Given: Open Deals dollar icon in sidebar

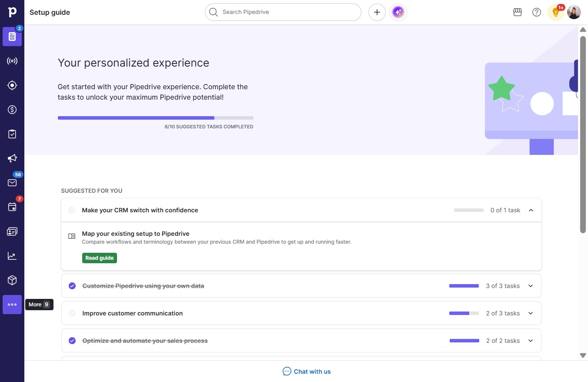Looking at the screenshot, I should pos(12,110).
